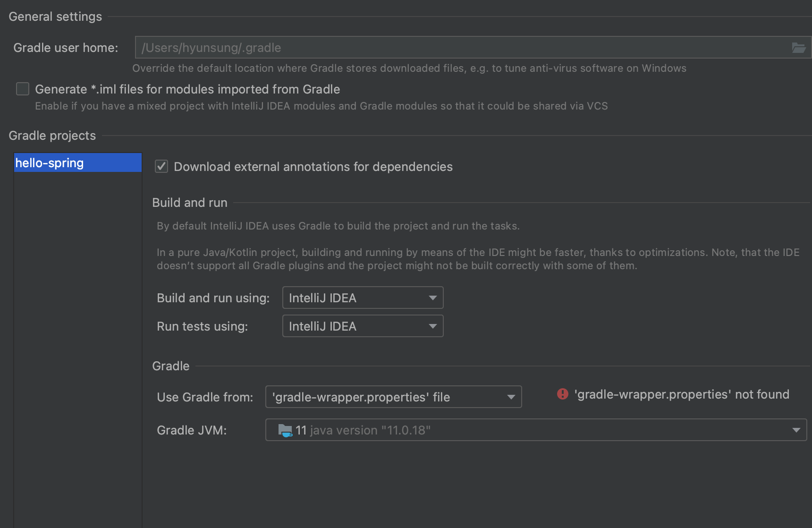Click the Gradle section heading above Use Gradle from
This screenshot has height=528, width=812.
click(170, 366)
